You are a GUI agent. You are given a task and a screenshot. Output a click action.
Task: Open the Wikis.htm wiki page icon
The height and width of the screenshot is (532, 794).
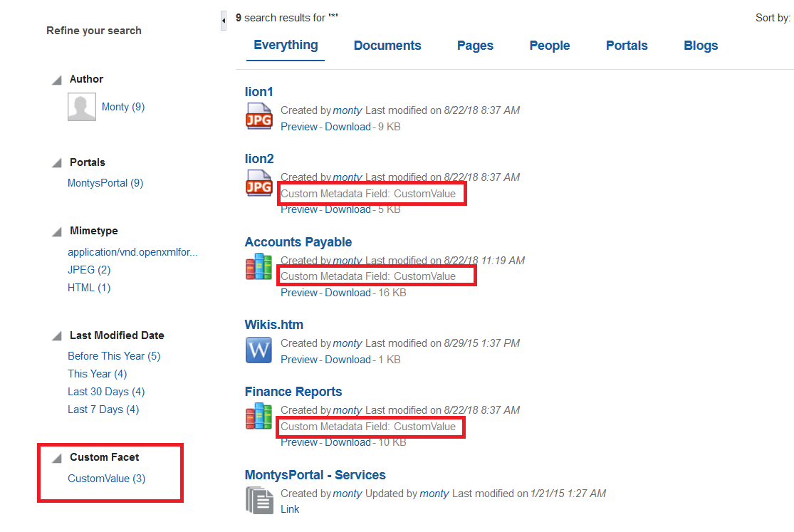click(258, 349)
